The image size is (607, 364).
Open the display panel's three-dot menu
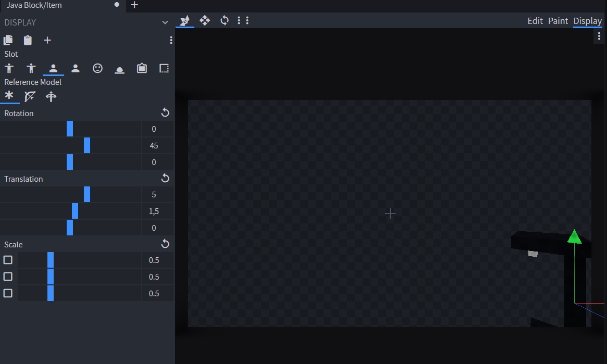point(171,40)
